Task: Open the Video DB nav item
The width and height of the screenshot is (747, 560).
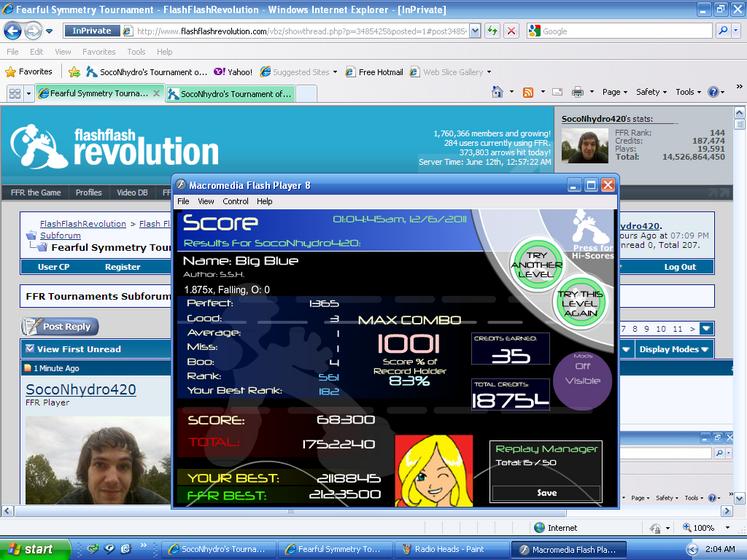Action: click(x=132, y=193)
